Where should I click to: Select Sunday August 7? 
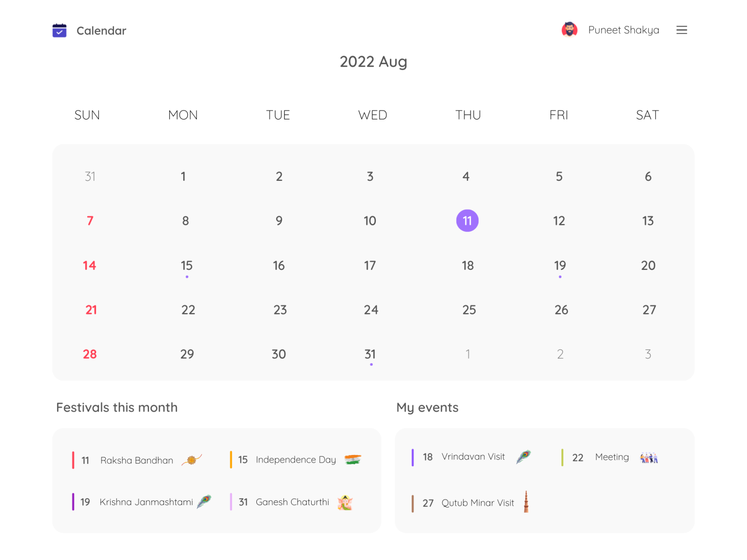pos(90,221)
